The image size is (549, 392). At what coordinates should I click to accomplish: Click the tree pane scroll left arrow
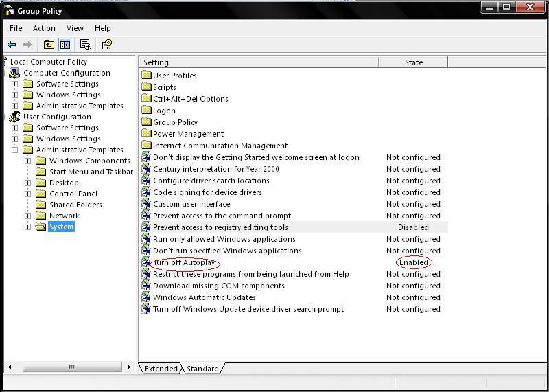point(10,367)
